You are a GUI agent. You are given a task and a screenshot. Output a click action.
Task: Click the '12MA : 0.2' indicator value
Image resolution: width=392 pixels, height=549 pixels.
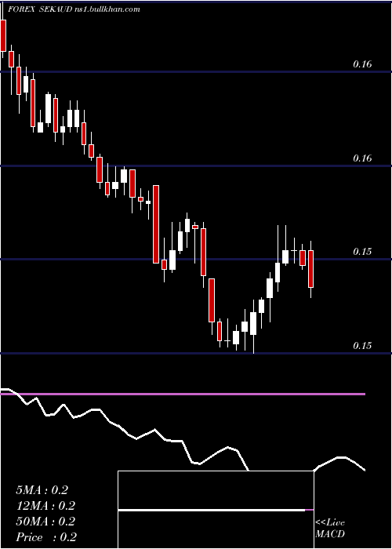45,506
